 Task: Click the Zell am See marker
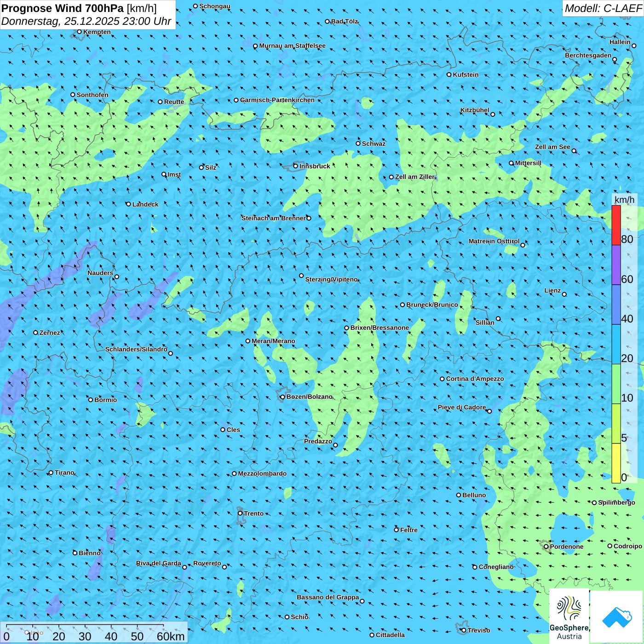(x=574, y=151)
